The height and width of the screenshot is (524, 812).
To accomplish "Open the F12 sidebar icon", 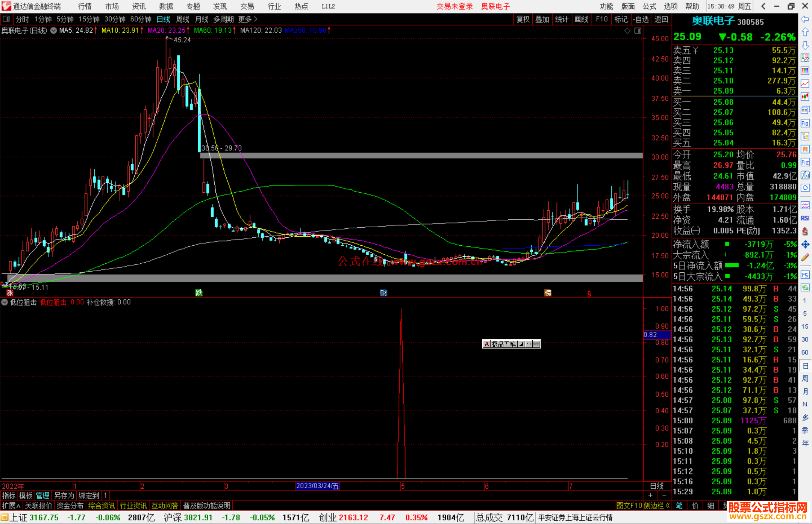I will [805, 162].
